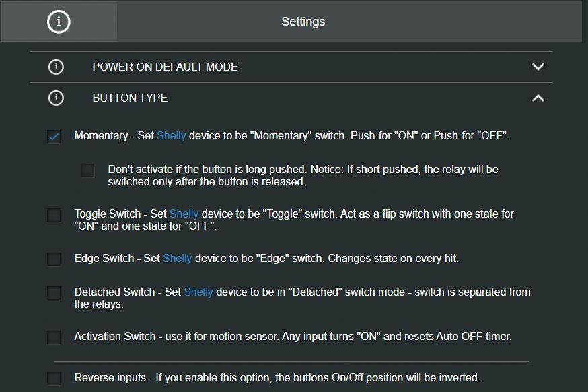Click the large info icon in the Settings header
The width and height of the screenshot is (588, 392).
(59, 22)
